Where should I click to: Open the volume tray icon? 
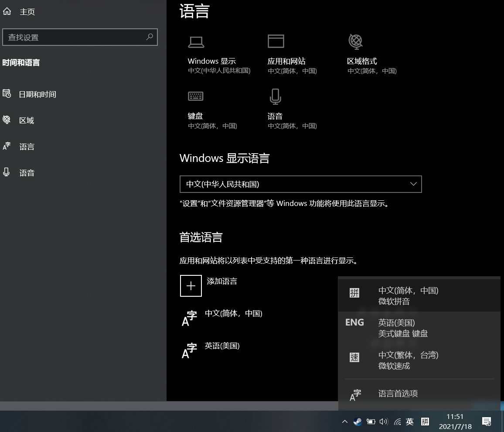pyautogui.click(x=384, y=422)
